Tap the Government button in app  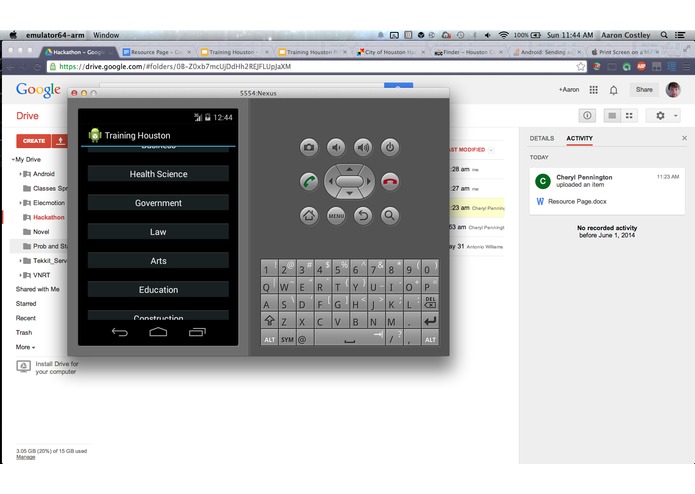[158, 203]
